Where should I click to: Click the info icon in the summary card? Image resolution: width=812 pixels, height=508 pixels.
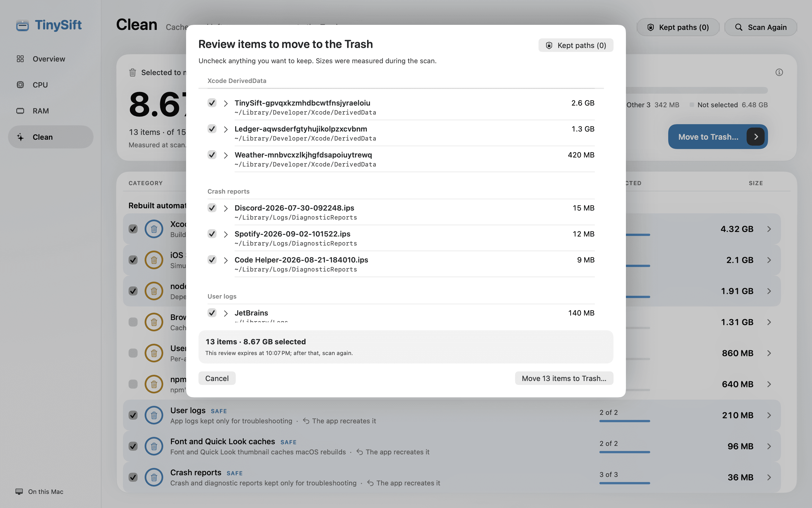pos(779,72)
